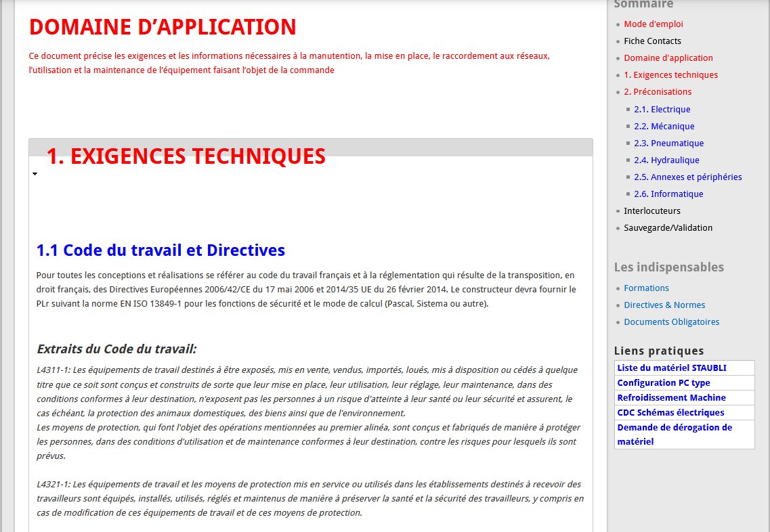
Task: Click the Interlocuteurs summary item
Action: click(652, 211)
